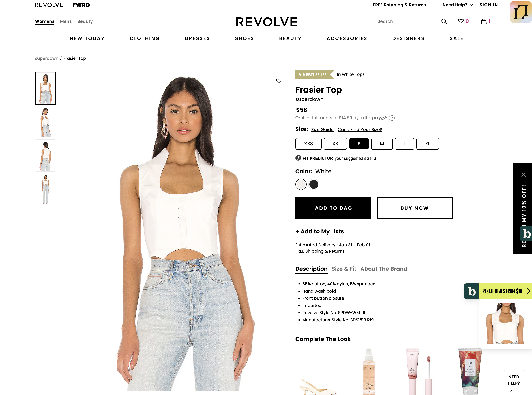
Task: Click the afterpay info question mark
Action: (x=392, y=118)
